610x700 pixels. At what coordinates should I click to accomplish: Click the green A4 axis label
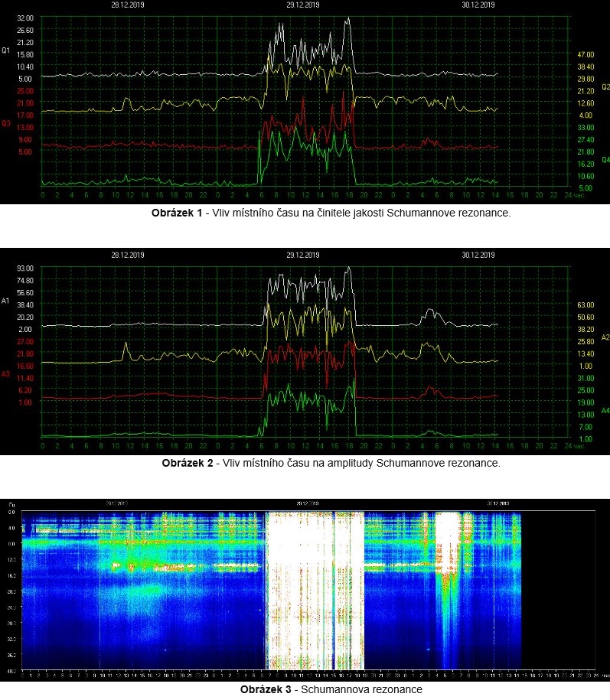(605, 411)
